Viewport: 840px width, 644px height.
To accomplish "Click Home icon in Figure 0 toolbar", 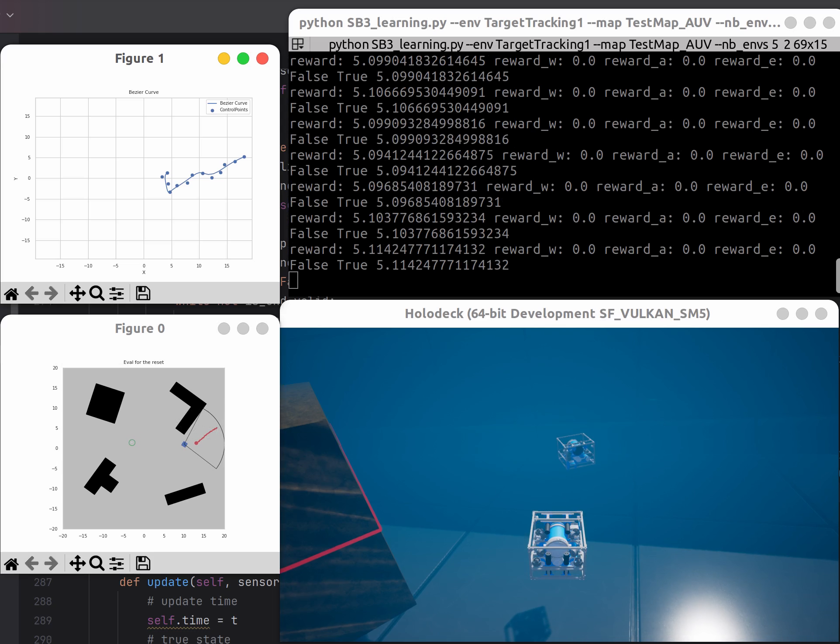I will click(11, 564).
